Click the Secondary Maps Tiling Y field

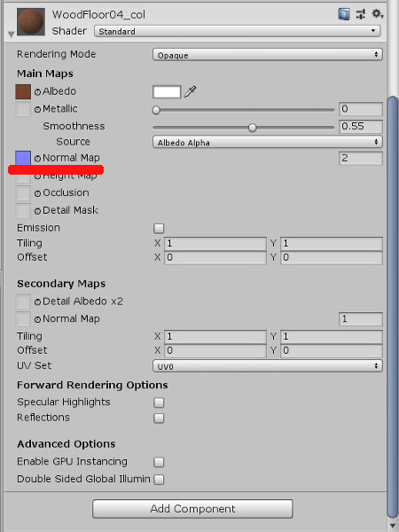pyautogui.click(x=332, y=337)
